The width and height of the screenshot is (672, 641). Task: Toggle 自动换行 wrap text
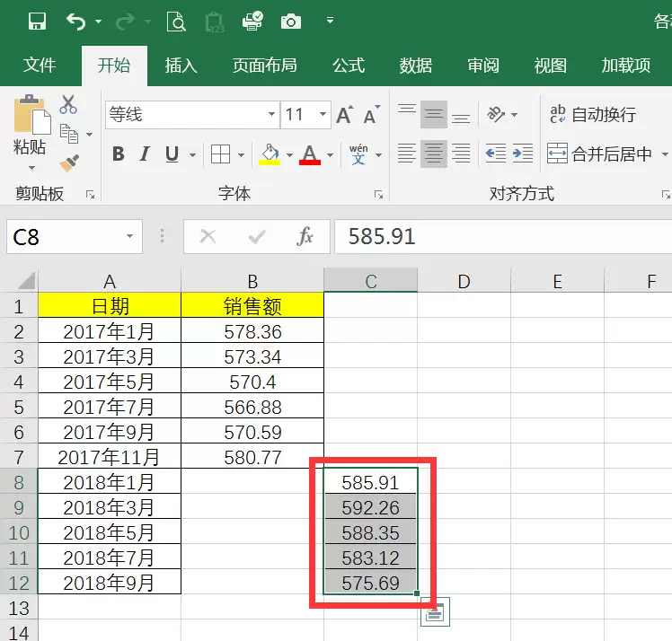[593, 114]
